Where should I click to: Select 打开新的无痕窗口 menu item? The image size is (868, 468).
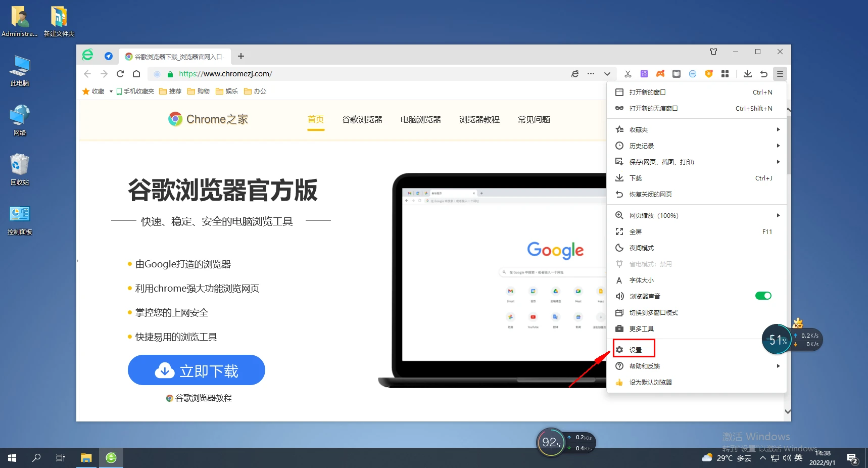pyautogui.click(x=697, y=109)
